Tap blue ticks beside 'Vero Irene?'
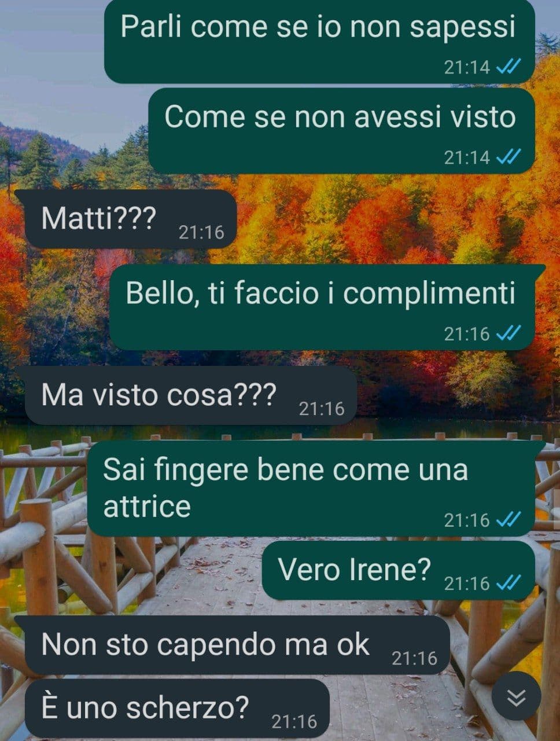The width and height of the screenshot is (560, 741). tap(509, 582)
